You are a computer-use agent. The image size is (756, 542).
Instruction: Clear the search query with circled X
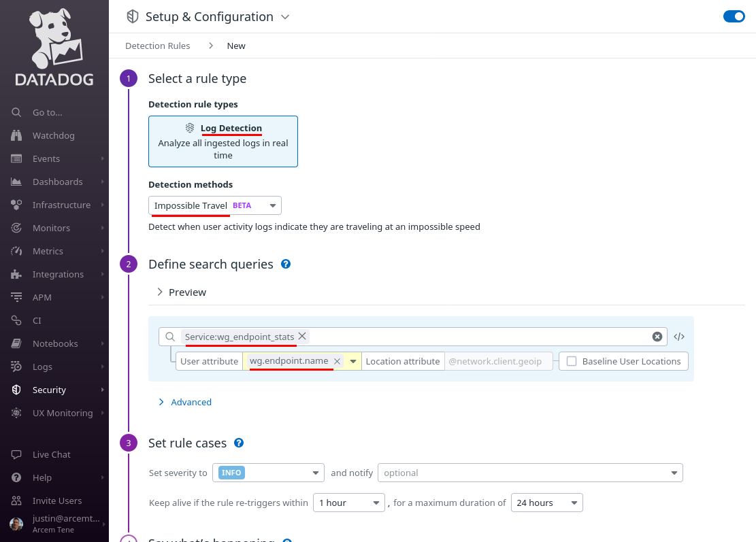coord(657,337)
